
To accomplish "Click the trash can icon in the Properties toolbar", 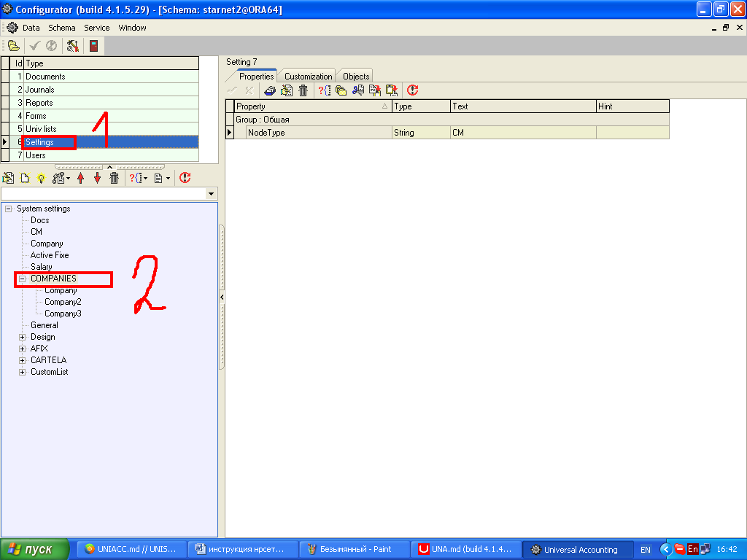I will (x=303, y=90).
